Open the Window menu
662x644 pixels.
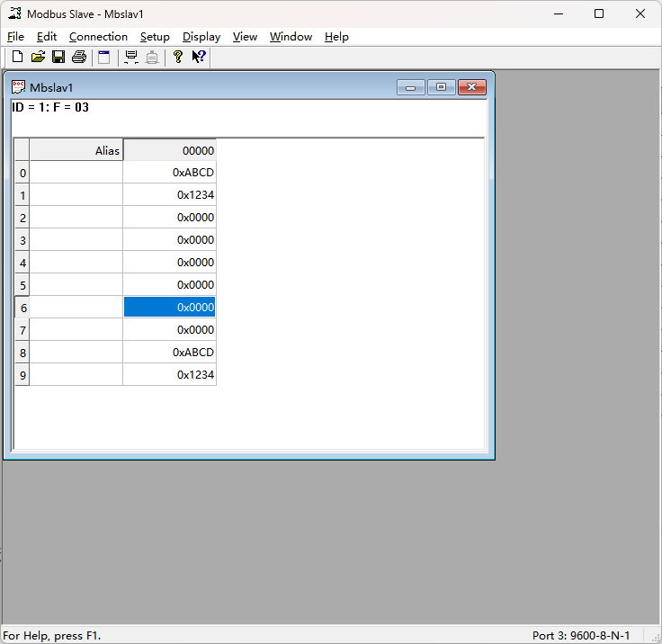click(x=291, y=37)
